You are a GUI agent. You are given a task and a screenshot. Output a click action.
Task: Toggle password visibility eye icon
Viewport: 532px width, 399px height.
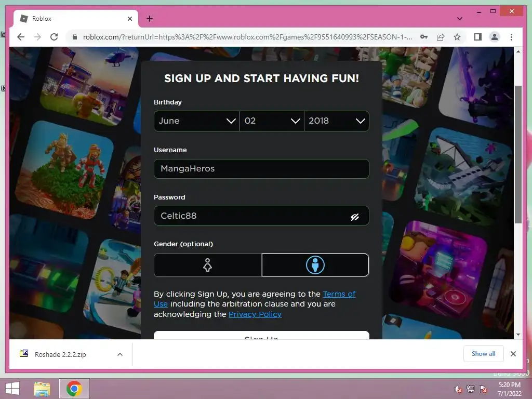pos(354,217)
